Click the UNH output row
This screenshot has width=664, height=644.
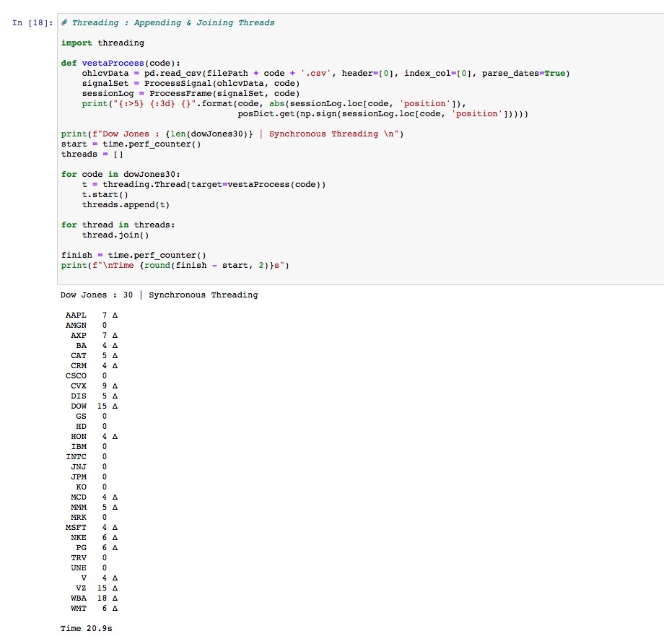pos(89,568)
